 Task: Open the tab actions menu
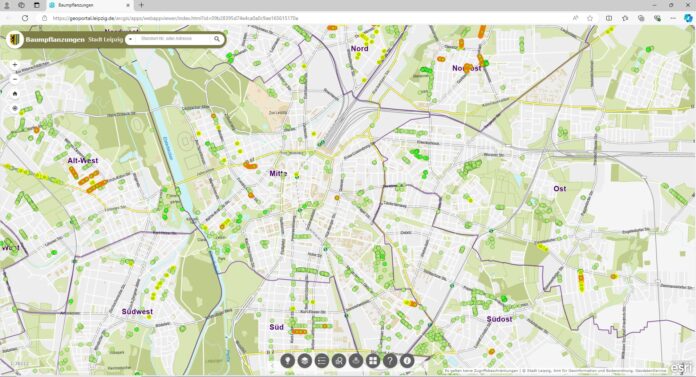tap(36, 5)
